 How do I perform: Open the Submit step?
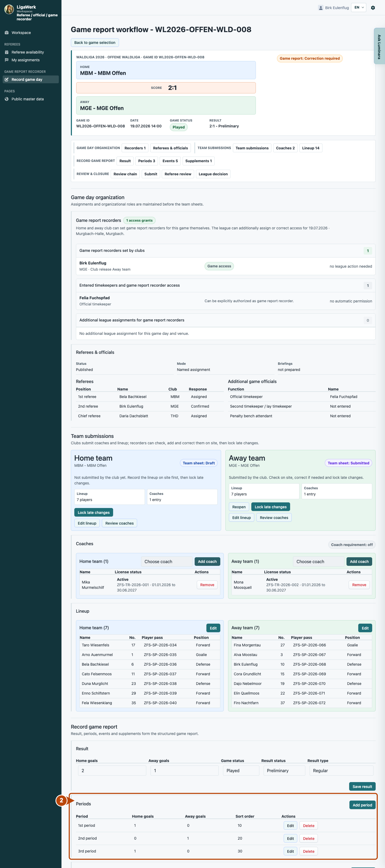point(151,174)
